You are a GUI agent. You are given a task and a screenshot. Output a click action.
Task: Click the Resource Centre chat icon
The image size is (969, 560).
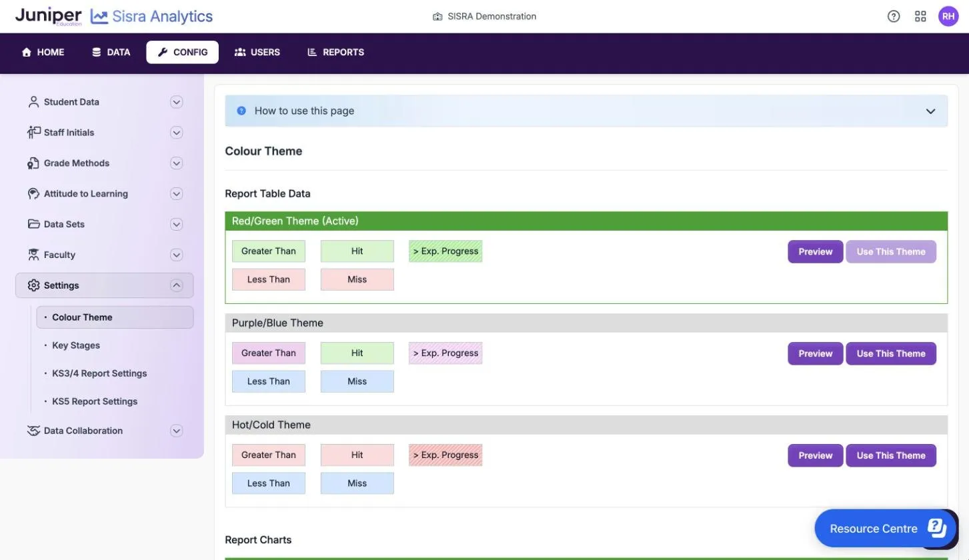pos(937,528)
